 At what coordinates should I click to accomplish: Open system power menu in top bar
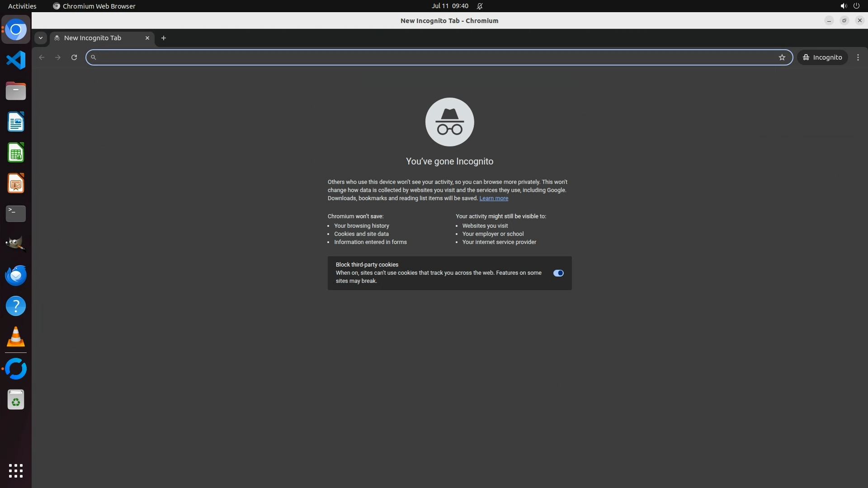[x=856, y=6]
